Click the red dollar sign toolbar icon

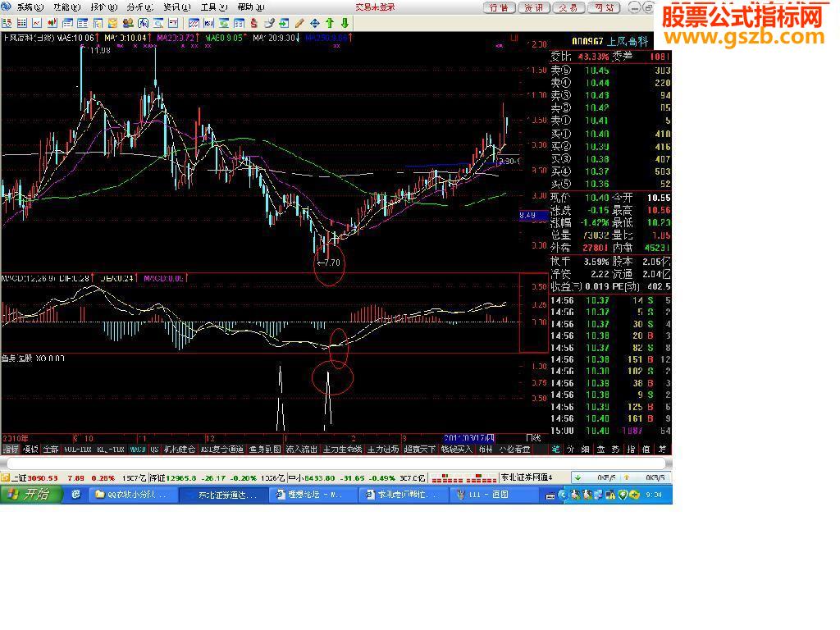254,23
